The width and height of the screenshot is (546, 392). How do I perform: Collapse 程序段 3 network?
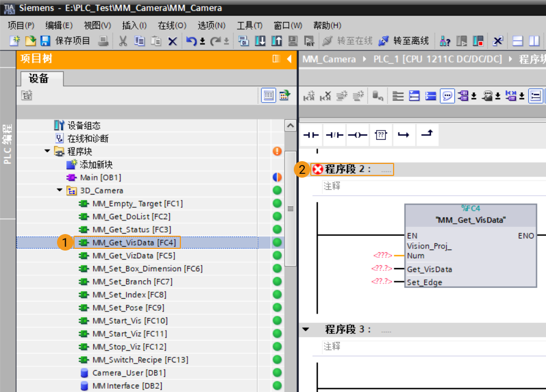(x=306, y=329)
